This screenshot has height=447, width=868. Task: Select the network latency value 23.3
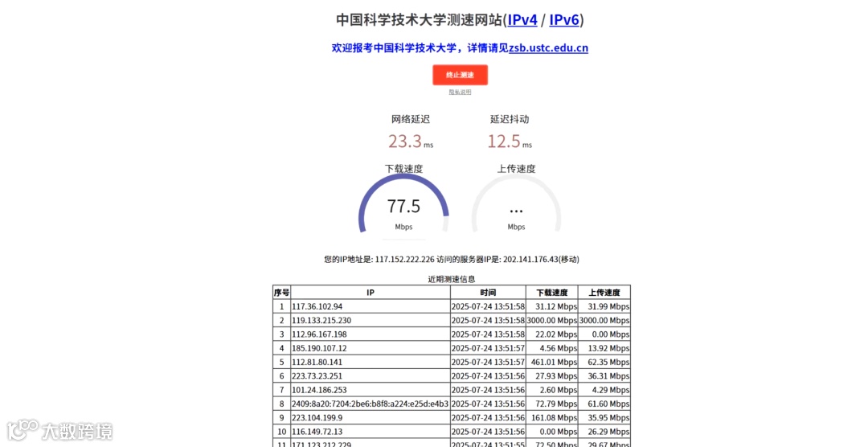404,141
